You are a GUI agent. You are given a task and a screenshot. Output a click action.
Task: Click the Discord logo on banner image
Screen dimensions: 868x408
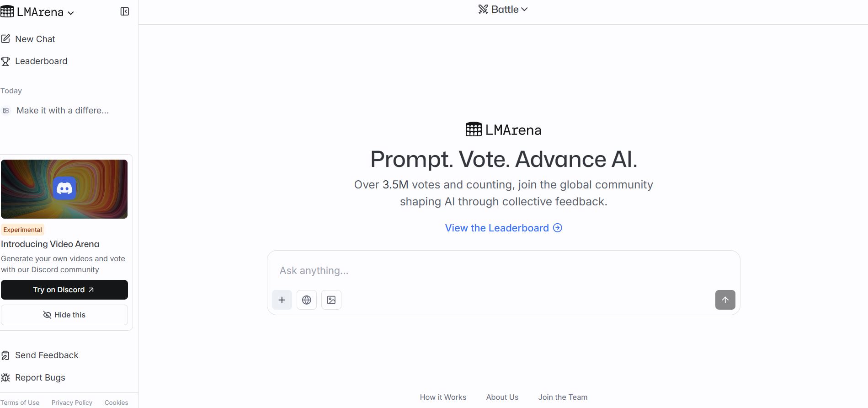pyautogui.click(x=64, y=188)
